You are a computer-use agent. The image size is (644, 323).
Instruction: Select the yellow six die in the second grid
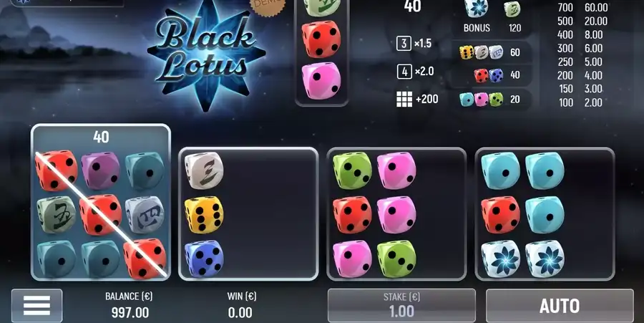(204, 215)
